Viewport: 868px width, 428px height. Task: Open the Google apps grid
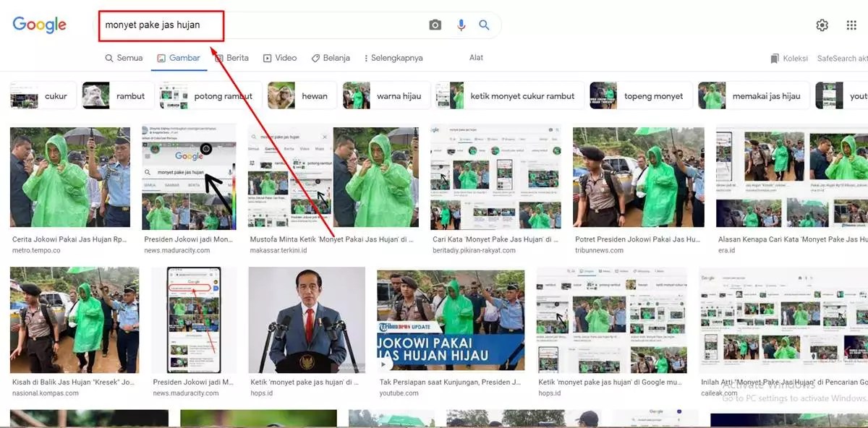(851, 25)
